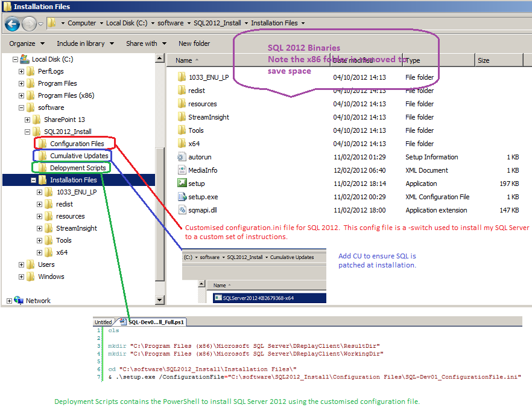Collapse the Installation Files tree node
This screenshot has height=416, width=532.
tap(34, 181)
